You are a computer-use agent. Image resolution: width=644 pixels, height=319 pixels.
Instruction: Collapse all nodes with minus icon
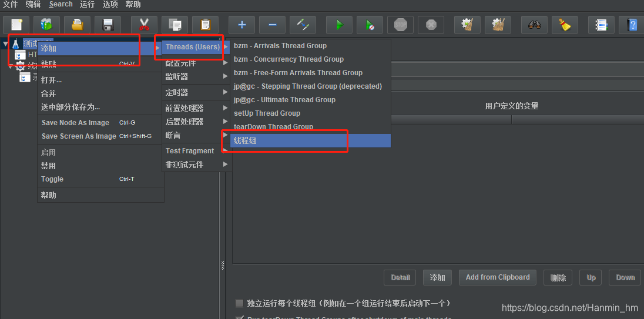click(x=272, y=25)
